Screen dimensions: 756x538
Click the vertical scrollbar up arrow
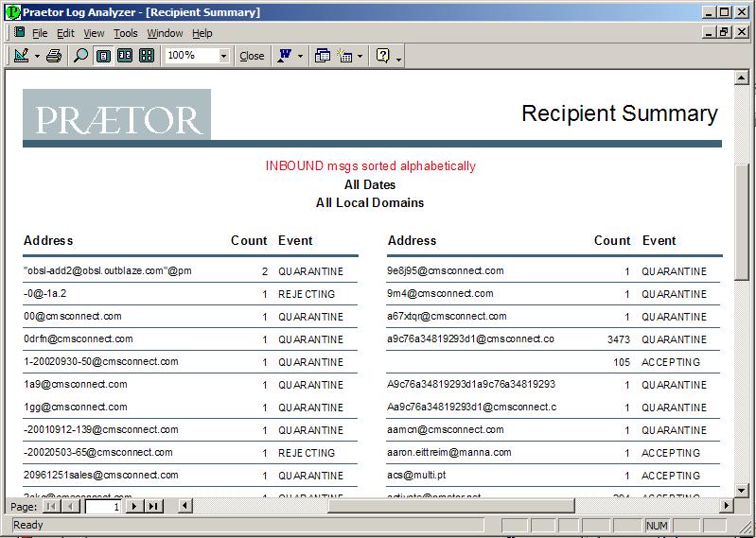(741, 78)
